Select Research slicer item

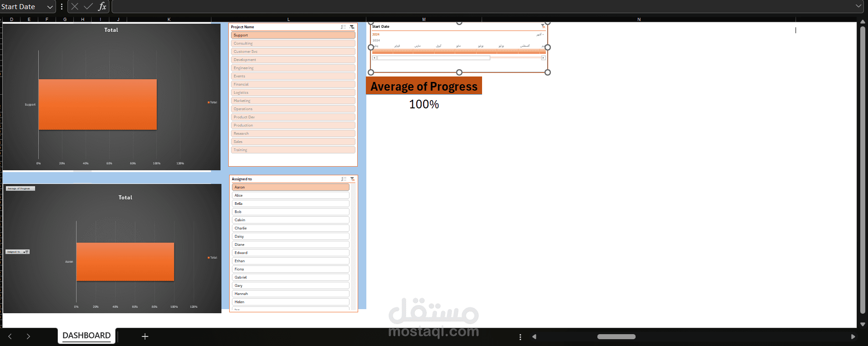pos(293,133)
